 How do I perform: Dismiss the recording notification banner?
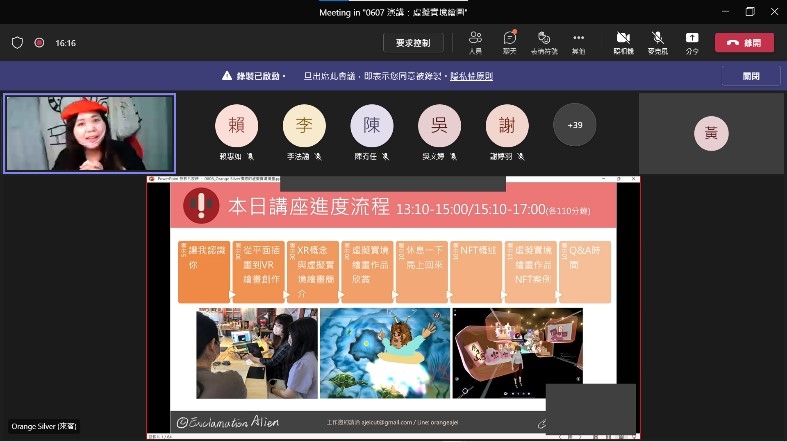coord(751,76)
